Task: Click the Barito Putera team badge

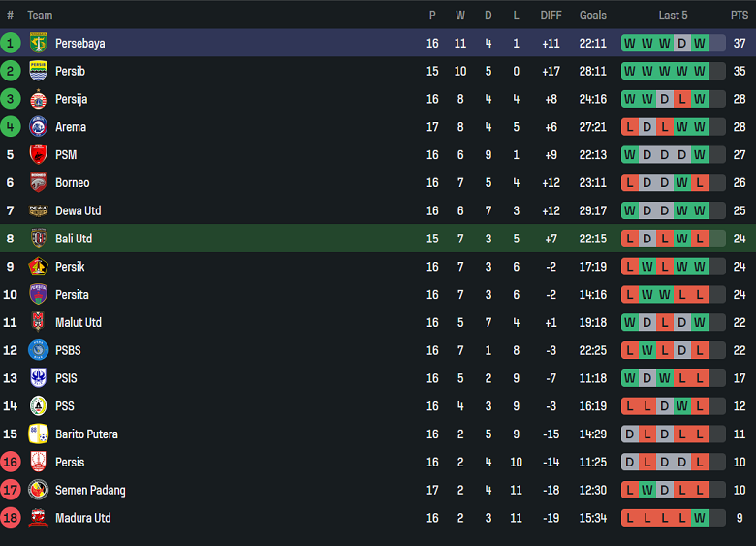Action: 39,434
